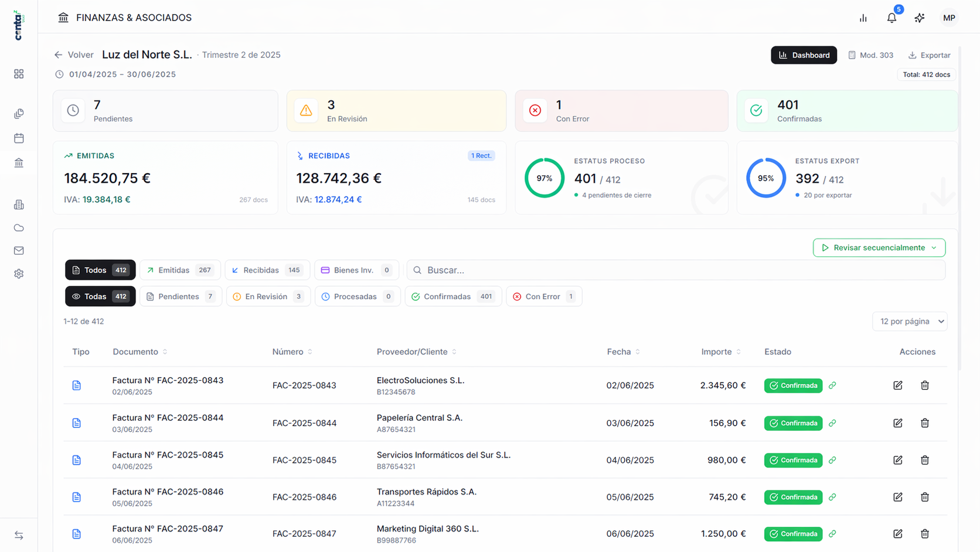The height and width of the screenshot is (552, 980).
Task: Open the 12 por página dropdown
Action: click(x=910, y=321)
